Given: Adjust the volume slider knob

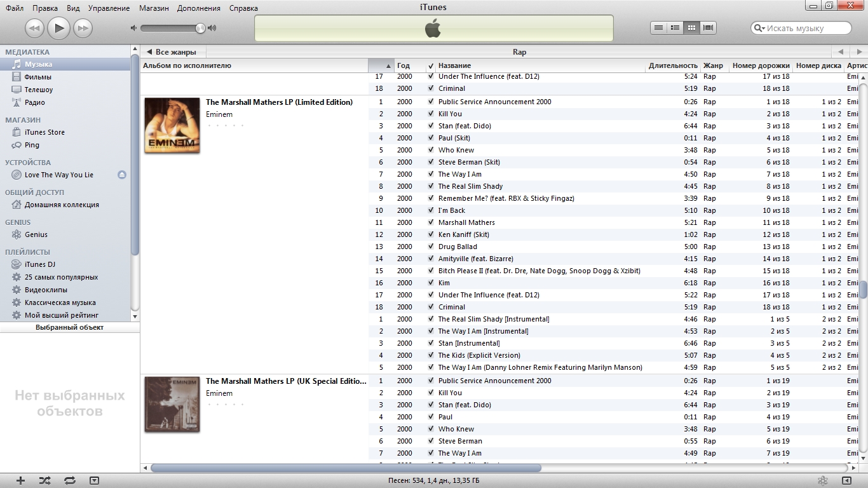Looking at the screenshot, I should point(201,28).
